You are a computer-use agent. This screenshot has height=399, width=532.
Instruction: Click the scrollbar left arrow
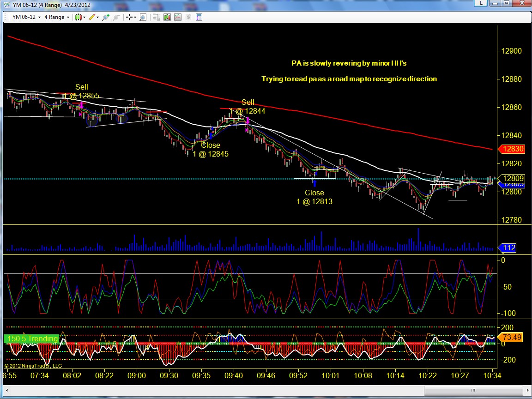pyautogui.click(x=7, y=390)
